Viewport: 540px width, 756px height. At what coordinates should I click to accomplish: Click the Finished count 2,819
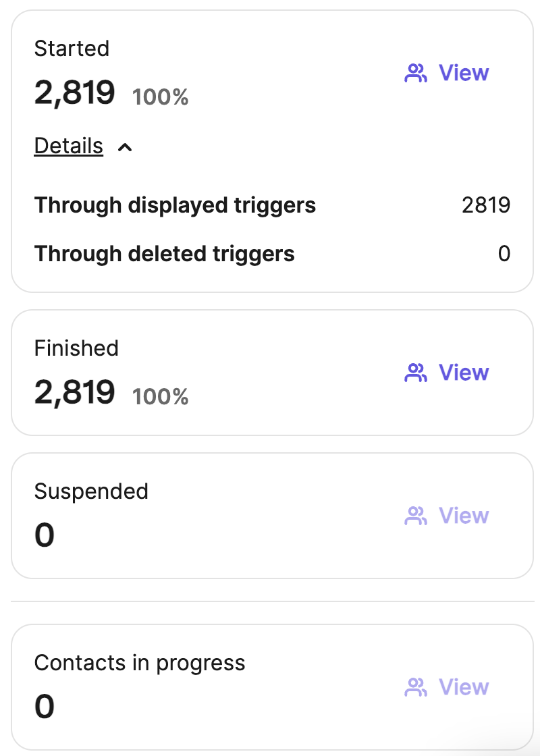point(75,392)
